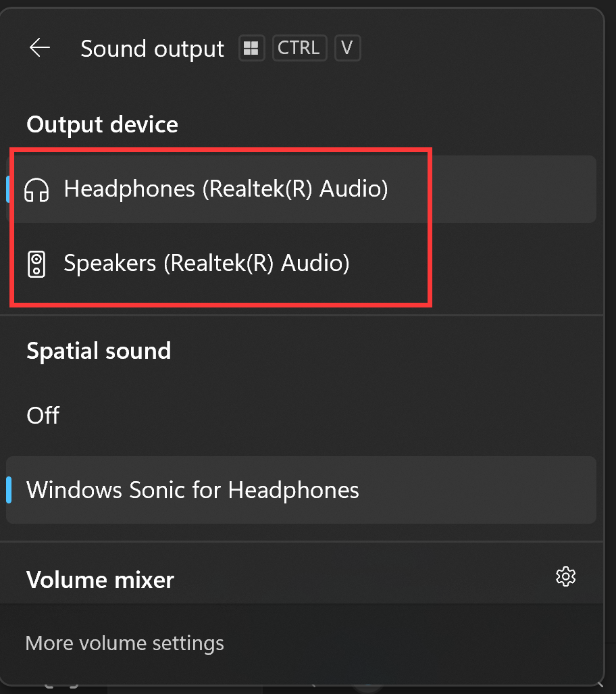Click blue selection bar beside Headphones
Screen dimensions: 616x694
[8, 189]
